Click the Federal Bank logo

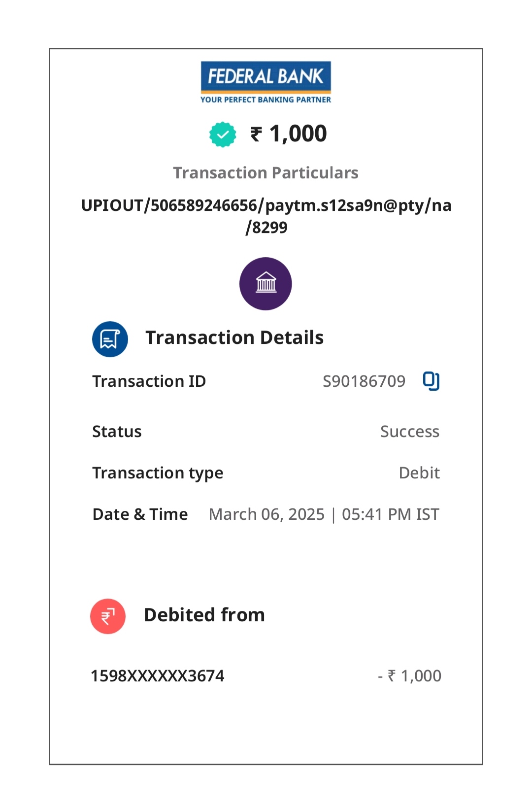pyautogui.click(x=266, y=82)
